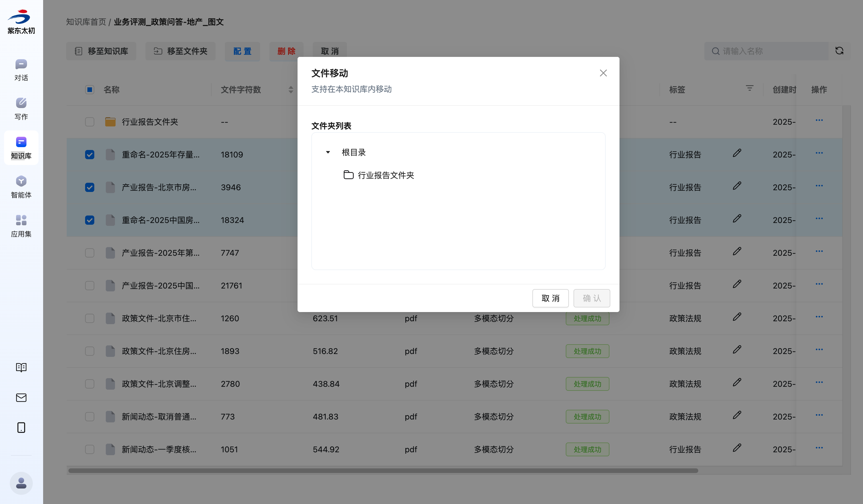
Task: Sort by 文件字符数 column arrows
Action: point(290,90)
